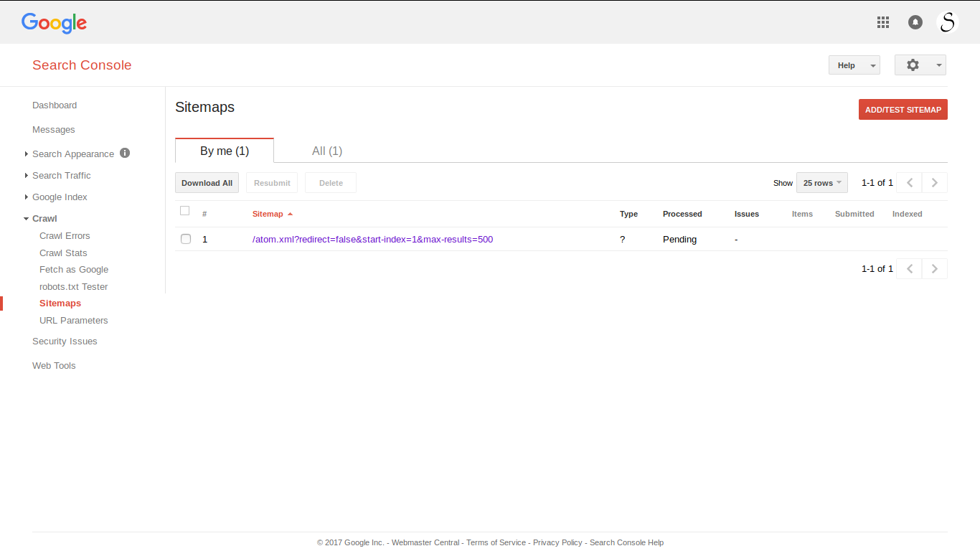The width and height of the screenshot is (980, 551).
Task: Open robots.txt Tester
Action: (x=74, y=287)
